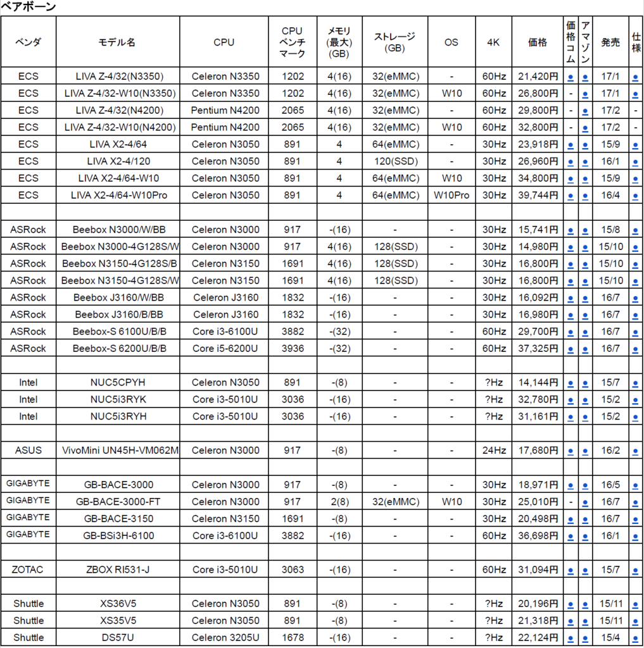Open the 価格コム link for Beebox N3000/W/BB
The width and height of the screenshot is (644, 648).
571,230
